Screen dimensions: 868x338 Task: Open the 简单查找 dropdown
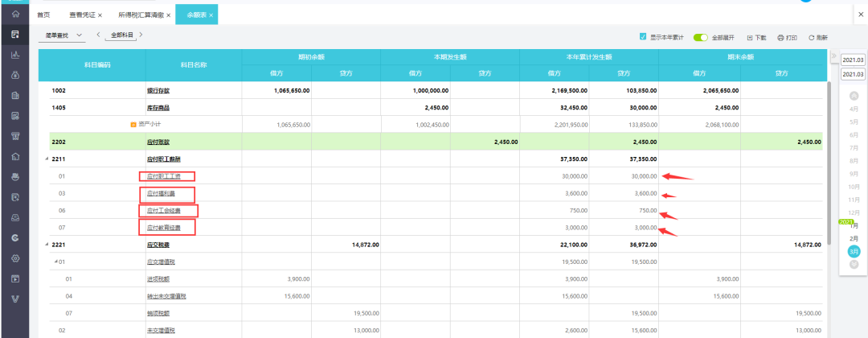coord(61,35)
